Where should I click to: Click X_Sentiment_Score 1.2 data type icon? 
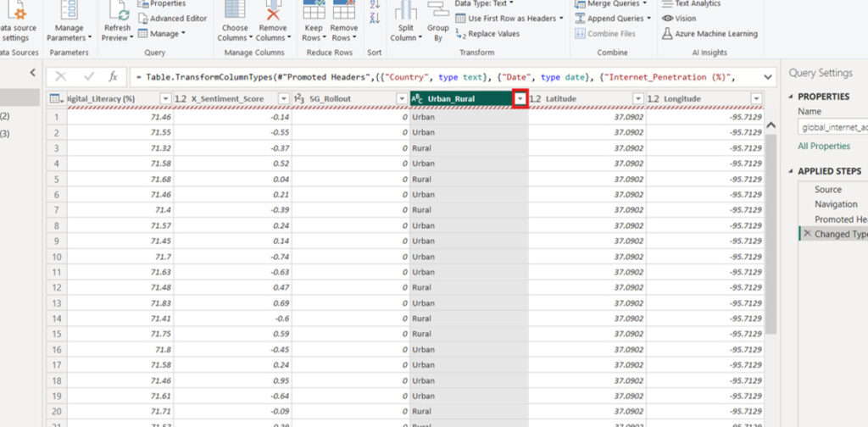(x=181, y=98)
